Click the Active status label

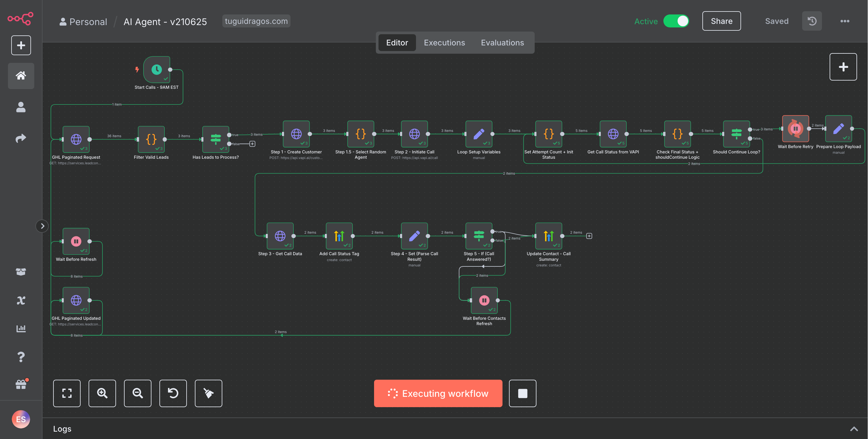tap(646, 21)
